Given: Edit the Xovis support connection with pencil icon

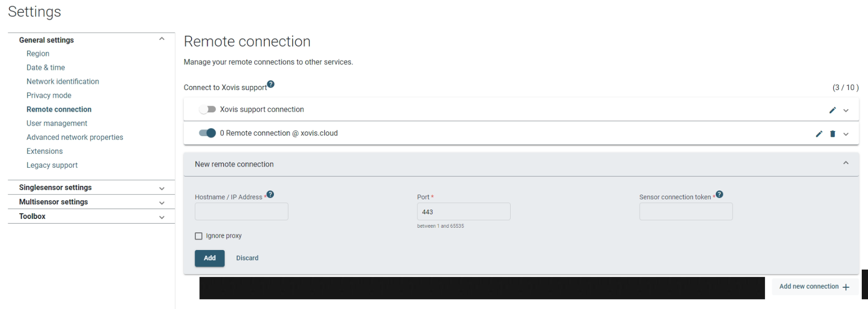Looking at the screenshot, I should coord(832,110).
